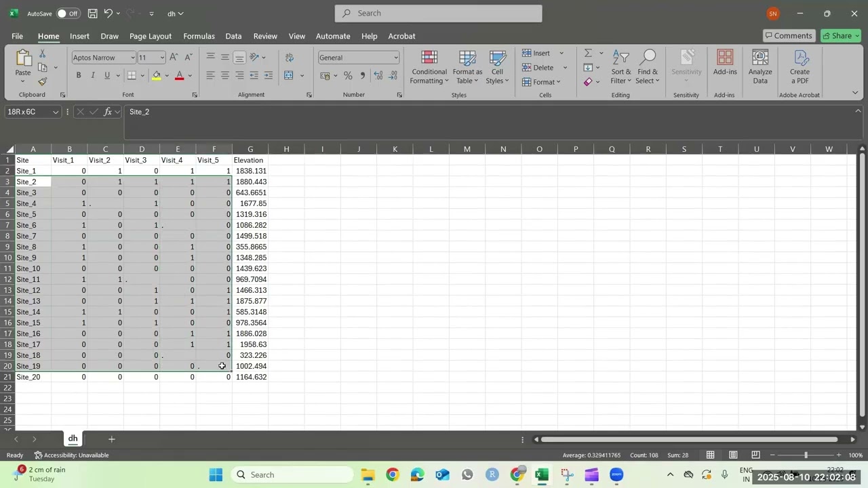Click the Center align icon
Image resolution: width=868 pixels, height=488 pixels.
point(225,75)
